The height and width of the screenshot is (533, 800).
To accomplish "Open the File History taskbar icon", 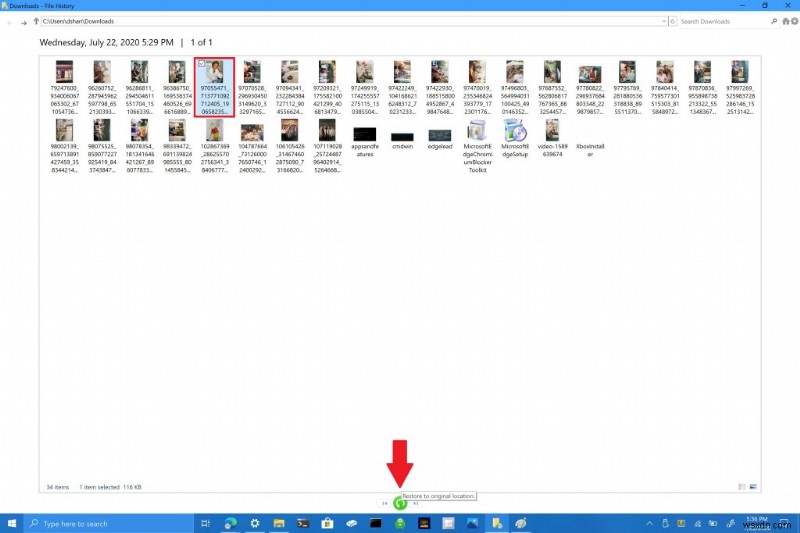I will coord(497,523).
